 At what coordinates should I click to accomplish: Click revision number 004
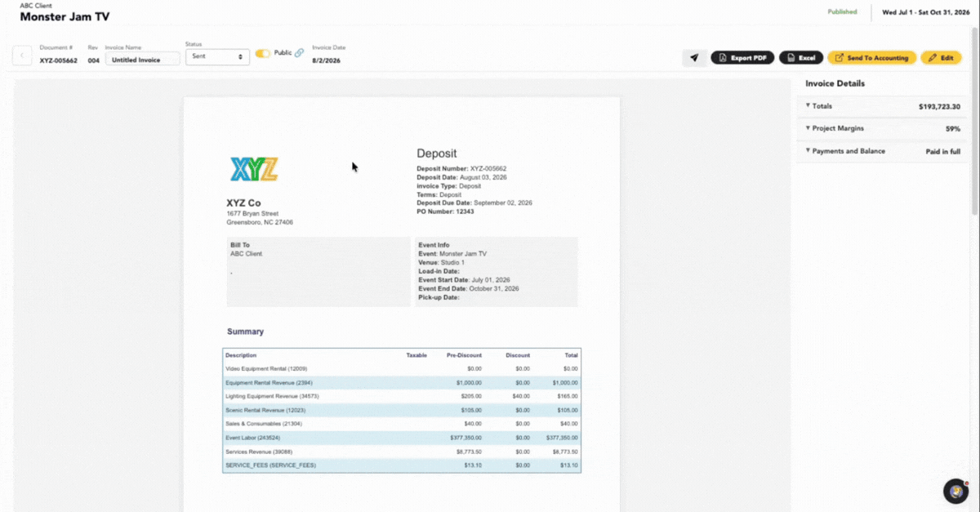(94, 60)
